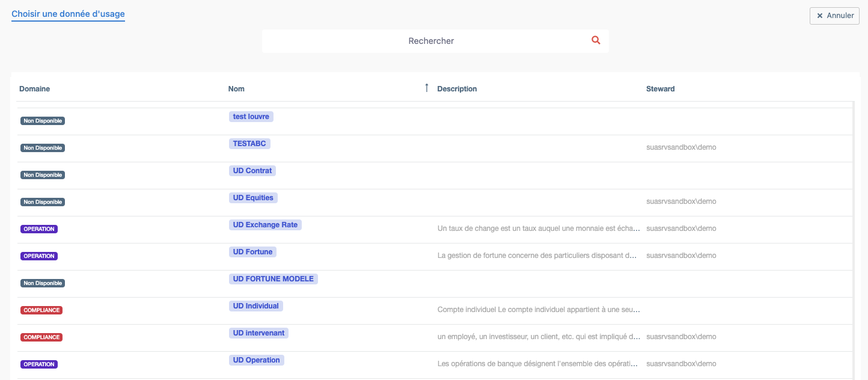The height and width of the screenshot is (380, 868).
Task: Click Non Disponible badge in UD Equities row
Action: coord(43,202)
